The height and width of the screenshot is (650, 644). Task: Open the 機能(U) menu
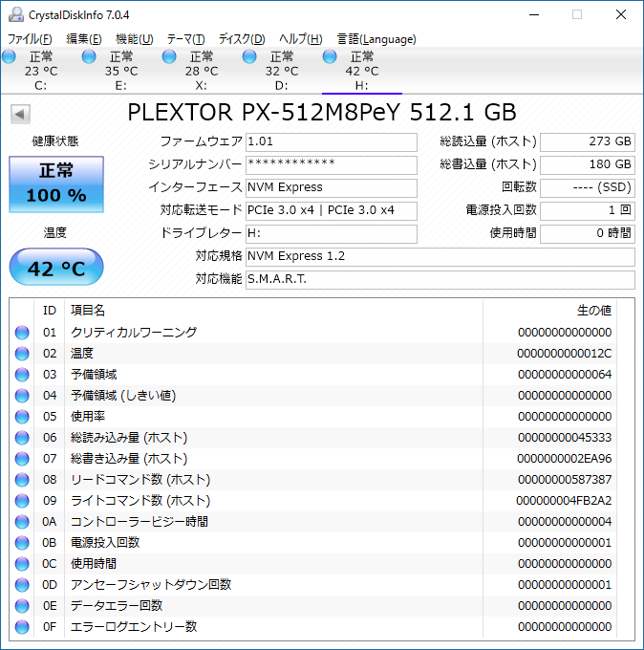click(x=135, y=39)
